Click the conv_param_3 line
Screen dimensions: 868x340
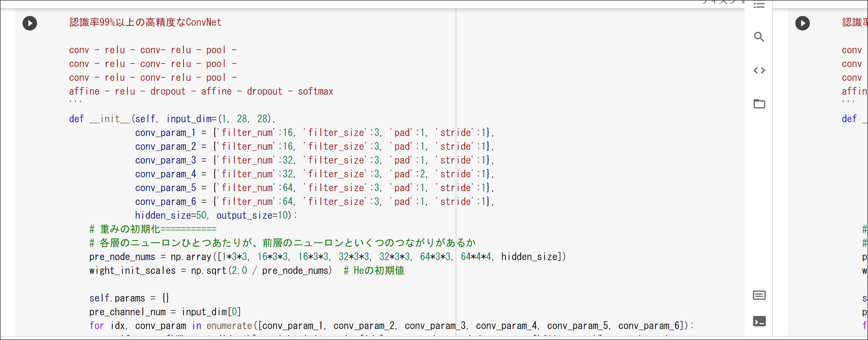(315, 160)
